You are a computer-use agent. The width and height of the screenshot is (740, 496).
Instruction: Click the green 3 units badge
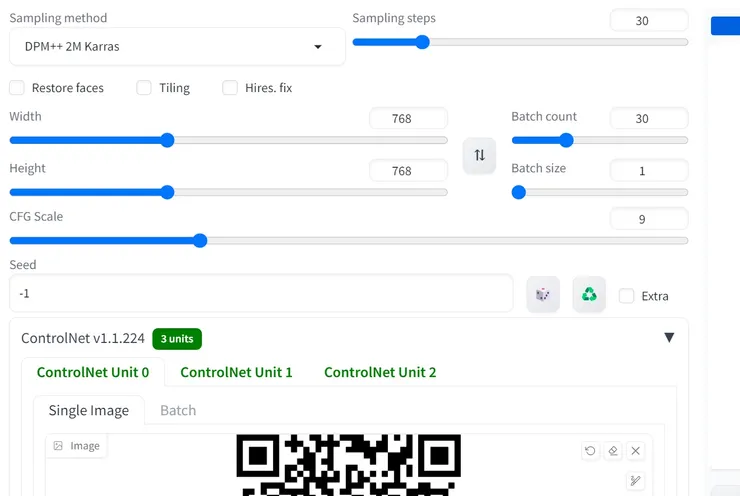(x=177, y=339)
